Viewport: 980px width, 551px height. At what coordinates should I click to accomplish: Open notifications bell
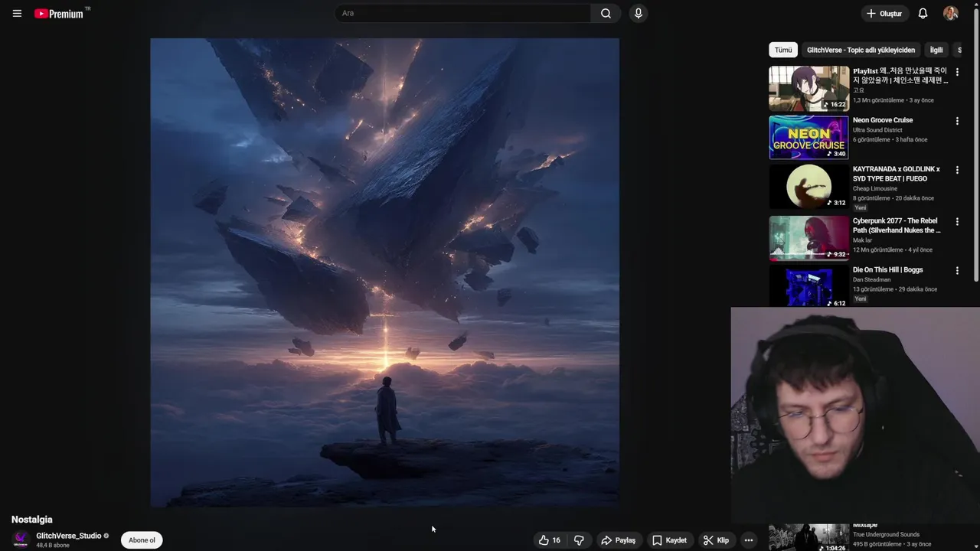(923, 13)
